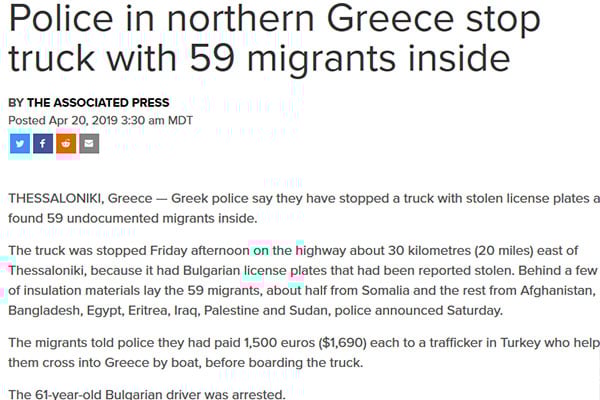Viewport: 600px width, 400px height.
Task: Click the paragraph starting 'The truck was stopped'
Action: (x=302, y=280)
